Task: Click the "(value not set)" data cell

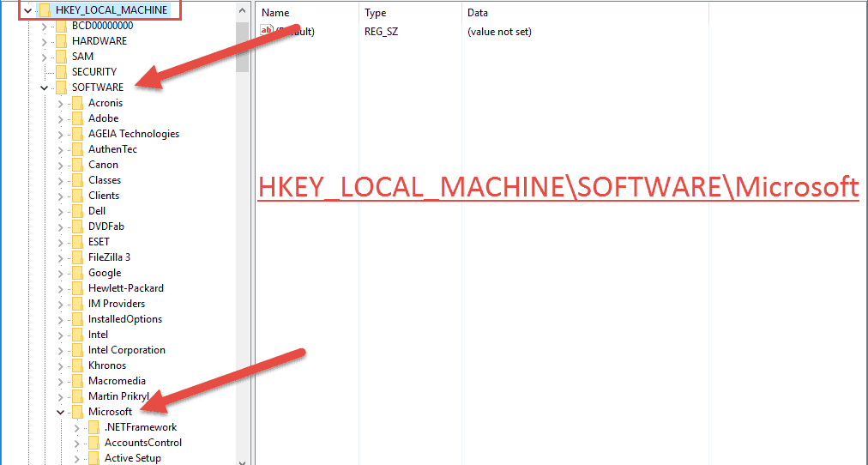Action: pos(499,32)
